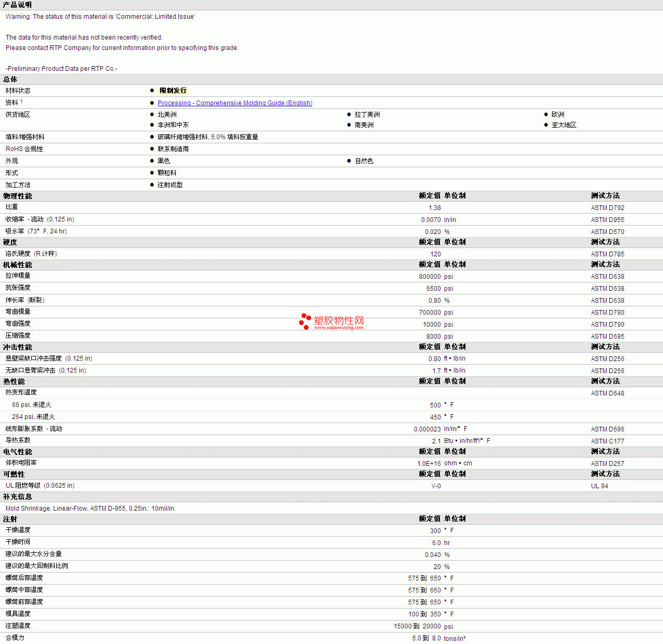The height and width of the screenshot is (644, 663).
Task: Click the 6500 tensile strength value
Action: coord(434,289)
